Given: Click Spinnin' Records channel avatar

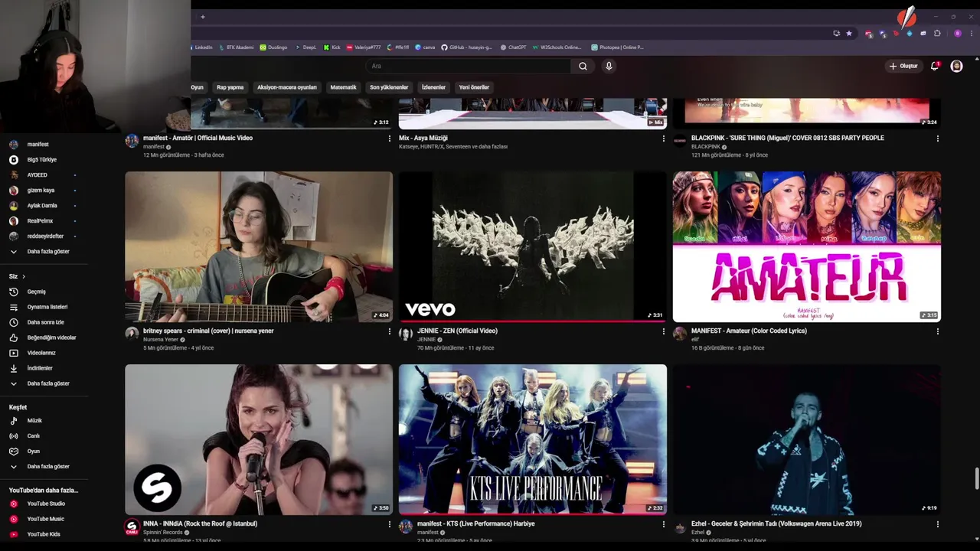Looking at the screenshot, I should pyautogui.click(x=132, y=527).
